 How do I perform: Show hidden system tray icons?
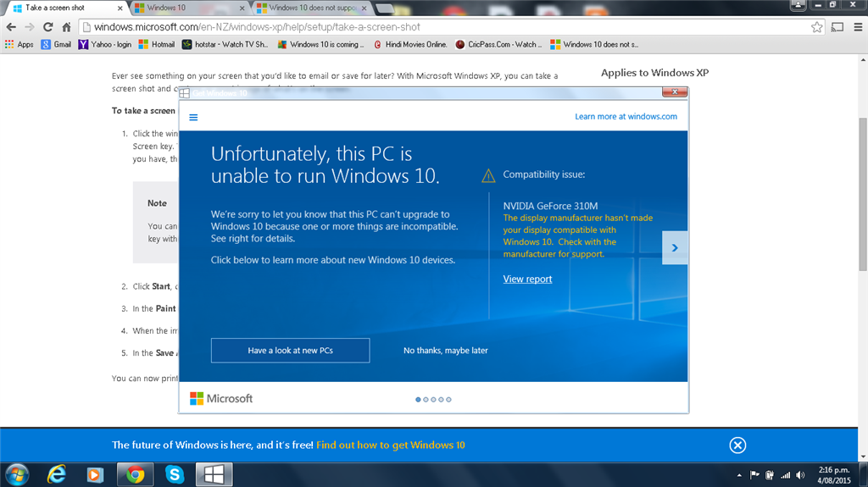(739, 475)
